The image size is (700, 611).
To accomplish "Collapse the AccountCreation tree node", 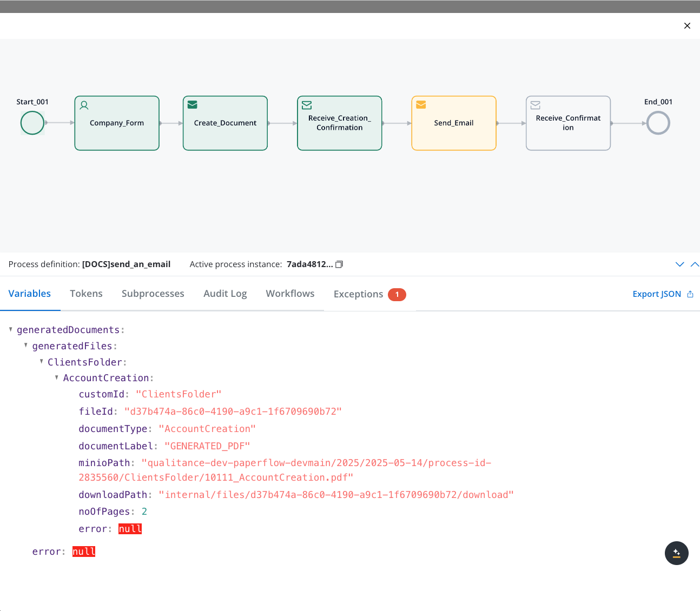I will 57,377.
